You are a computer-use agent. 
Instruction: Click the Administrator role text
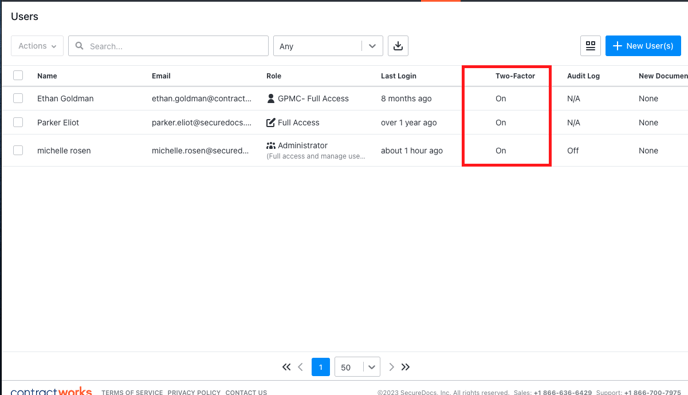pyautogui.click(x=302, y=145)
